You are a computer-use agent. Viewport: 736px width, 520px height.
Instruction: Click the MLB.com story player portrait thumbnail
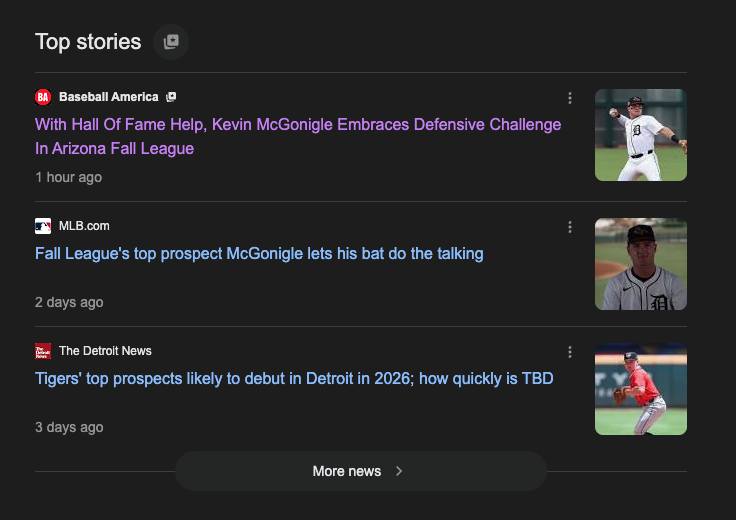pyautogui.click(x=641, y=264)
